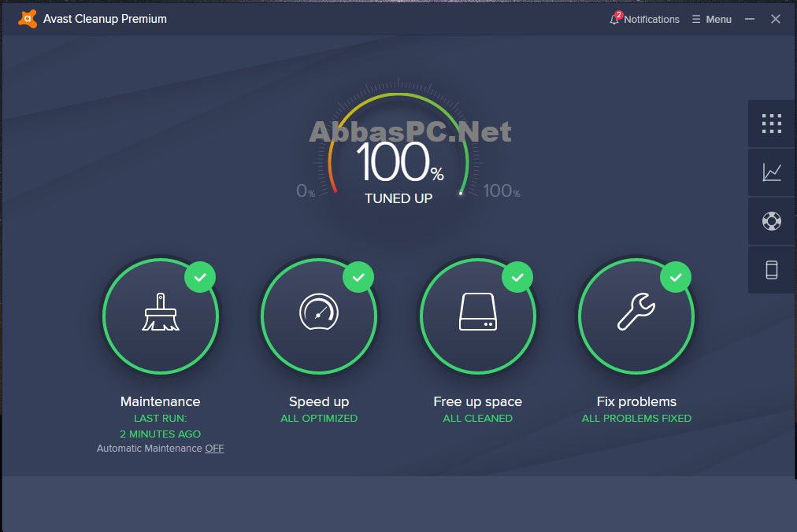797x532 pixels.
Task: Open the statistics chart icon in sidebar
Action: [772, 172]
